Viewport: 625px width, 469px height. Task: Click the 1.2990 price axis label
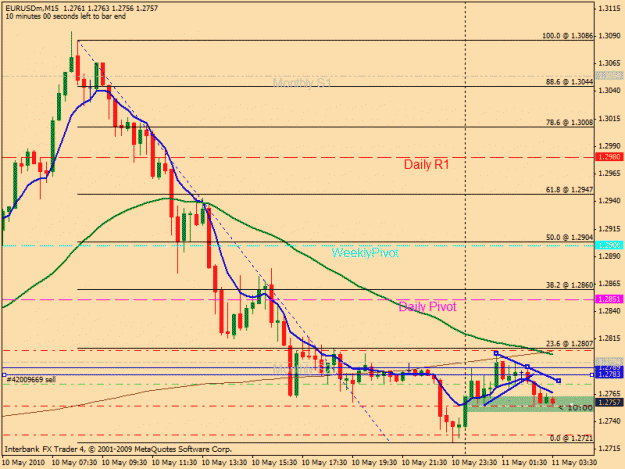tap(610, 146)
